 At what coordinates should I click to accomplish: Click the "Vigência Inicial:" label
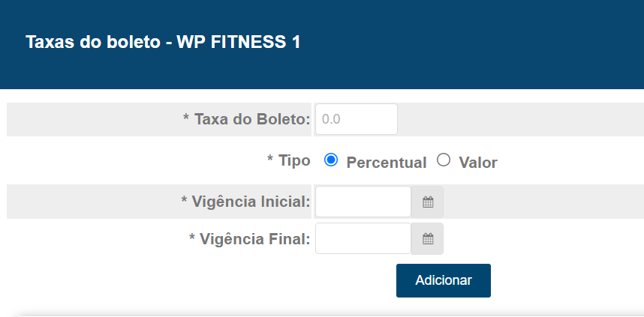click(x=251, y=202)
